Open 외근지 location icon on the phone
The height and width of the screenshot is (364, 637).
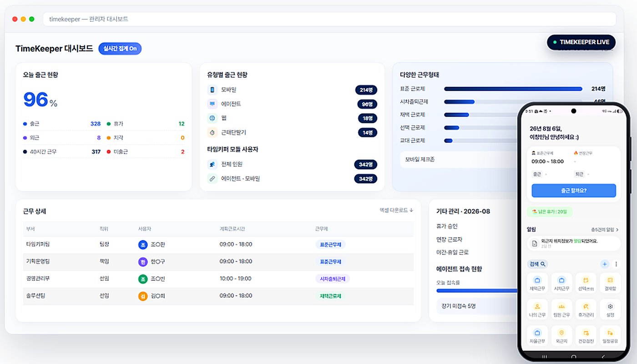(x=561, y=336)
